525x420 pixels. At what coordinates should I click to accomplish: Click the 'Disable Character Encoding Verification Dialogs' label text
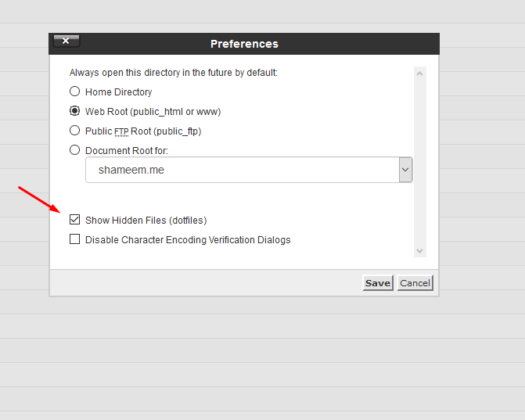pos(188,240)
